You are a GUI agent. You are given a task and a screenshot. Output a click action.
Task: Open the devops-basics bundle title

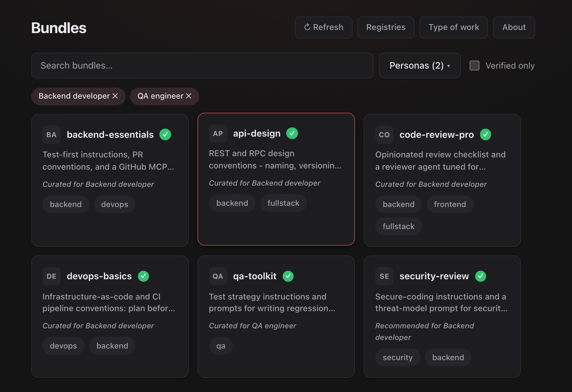point(99,276)
